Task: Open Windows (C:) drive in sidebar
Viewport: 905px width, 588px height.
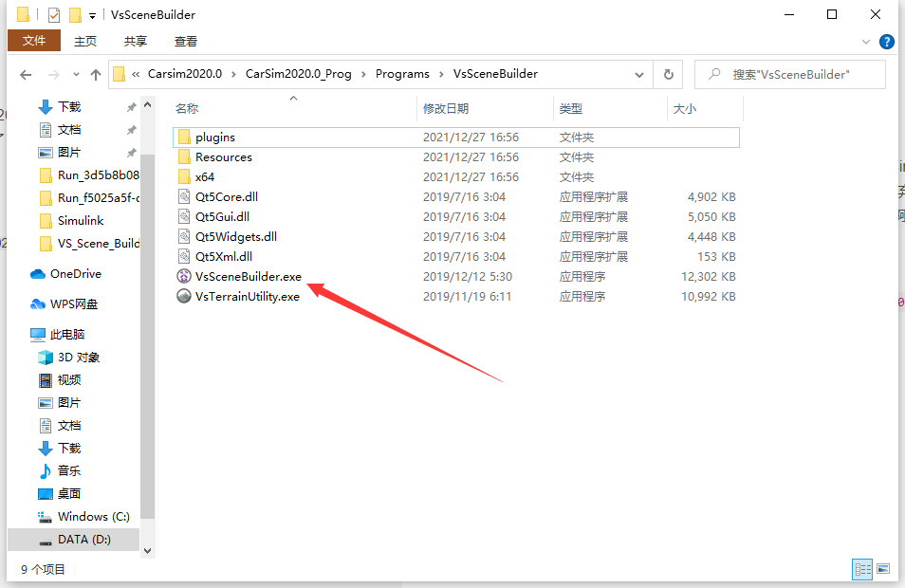Action: click(x=83, y=517)
